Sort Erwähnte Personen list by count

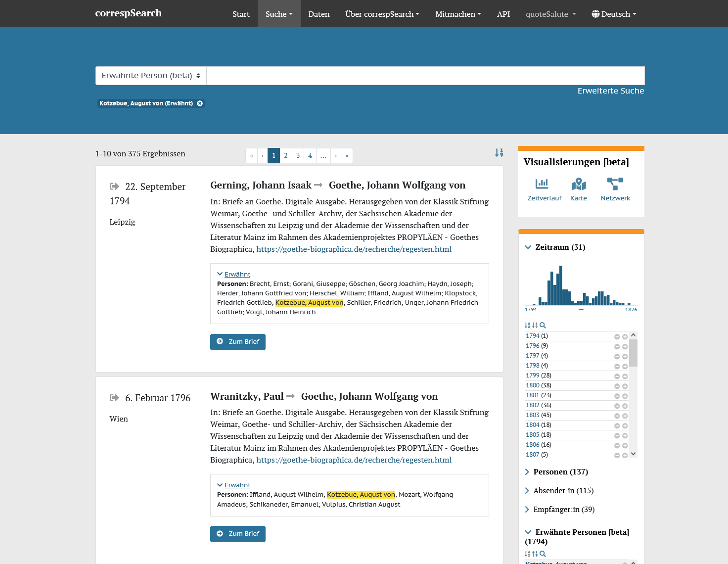[x=535, y=554]
